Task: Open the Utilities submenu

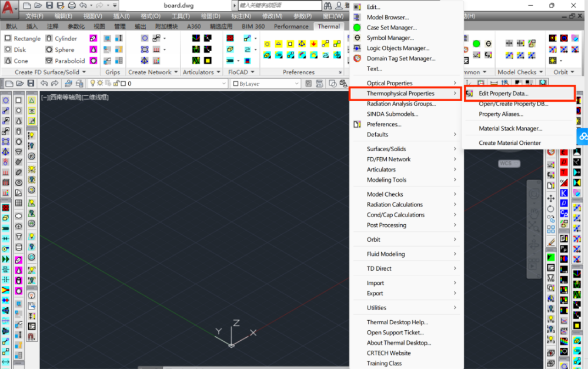Action: click(406, 308)
